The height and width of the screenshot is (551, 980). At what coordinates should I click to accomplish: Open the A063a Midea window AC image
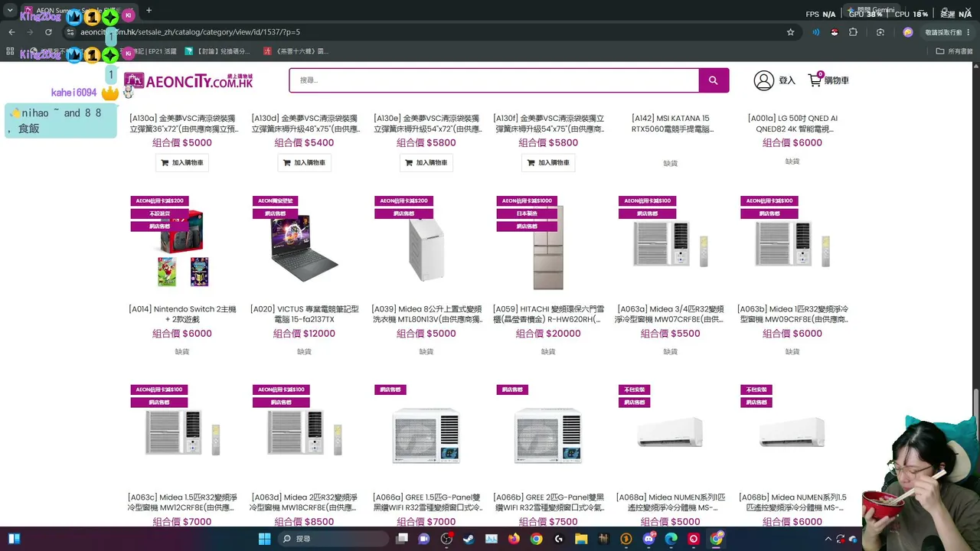(x=671, y=245)
